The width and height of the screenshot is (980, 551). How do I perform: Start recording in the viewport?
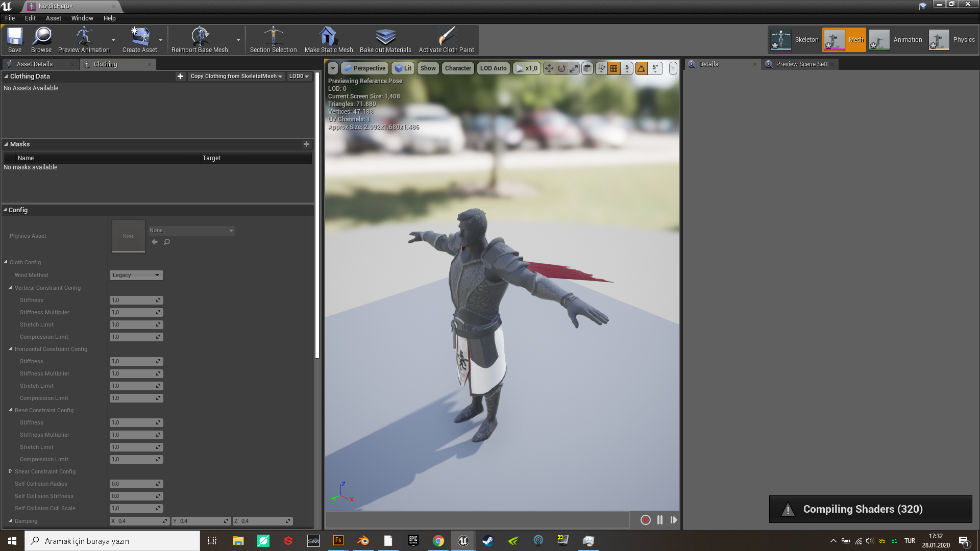(646, 520)
